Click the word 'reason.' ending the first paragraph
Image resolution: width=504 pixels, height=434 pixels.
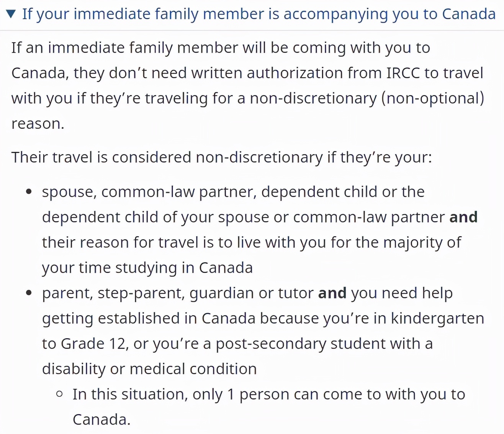click(x=38, y=123)
